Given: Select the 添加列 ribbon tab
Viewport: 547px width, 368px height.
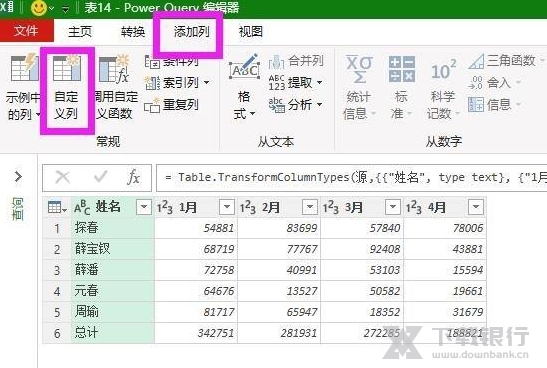Looking at the screenshot, I should coord(191,31).
